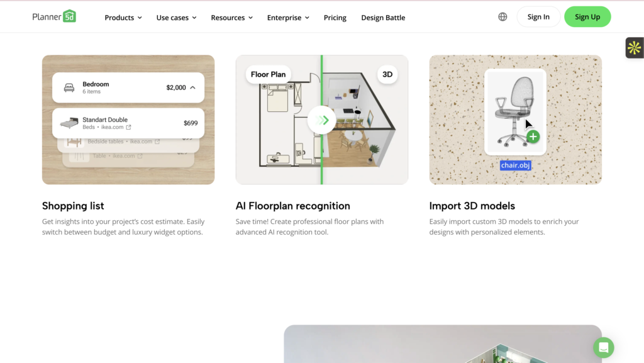This screenshot has height=363, width=644.
Task: Expand the Use cases dropdown
Action: coord(176,18)
